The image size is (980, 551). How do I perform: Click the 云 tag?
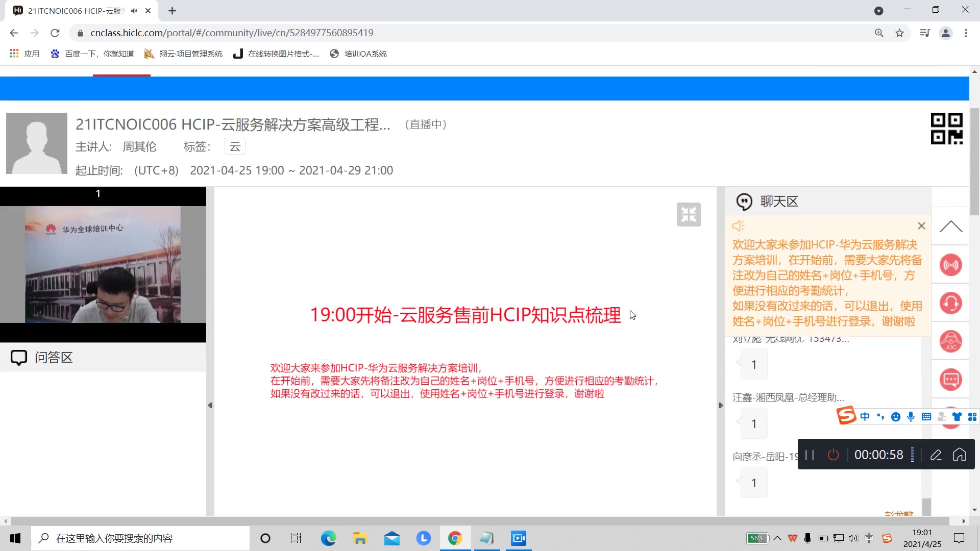click(x=235, y=146)
